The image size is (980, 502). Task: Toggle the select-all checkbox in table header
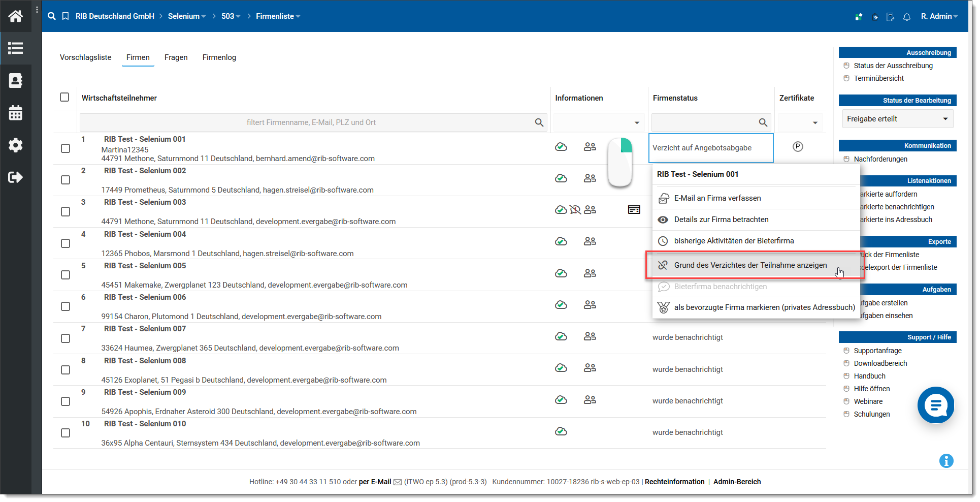[64, 97]
